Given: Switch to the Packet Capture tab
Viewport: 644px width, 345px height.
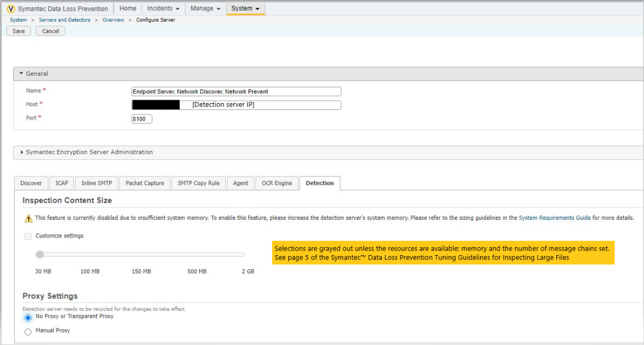Looking at the screenshot, I should tap(145, 183).
